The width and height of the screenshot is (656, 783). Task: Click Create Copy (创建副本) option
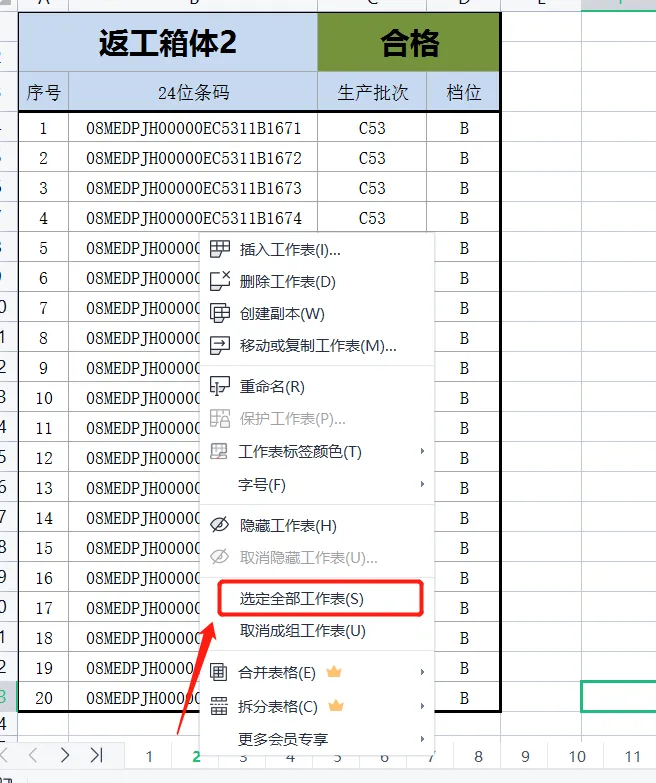(317, 314)
